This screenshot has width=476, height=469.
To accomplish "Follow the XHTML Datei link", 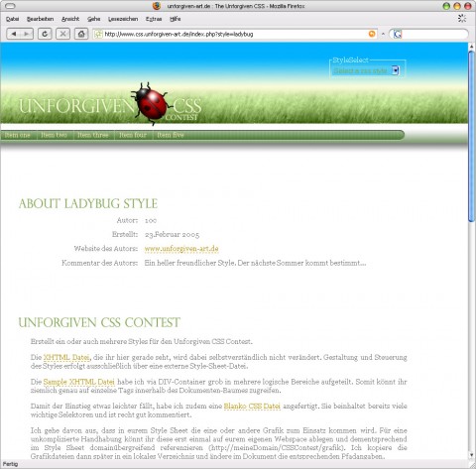I will [x=66, y=357].
